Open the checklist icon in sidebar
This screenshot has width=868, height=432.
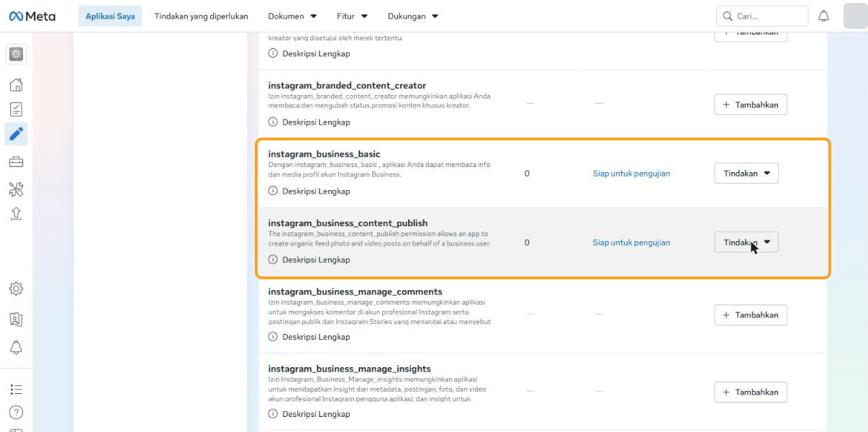(x=16, y=109)
